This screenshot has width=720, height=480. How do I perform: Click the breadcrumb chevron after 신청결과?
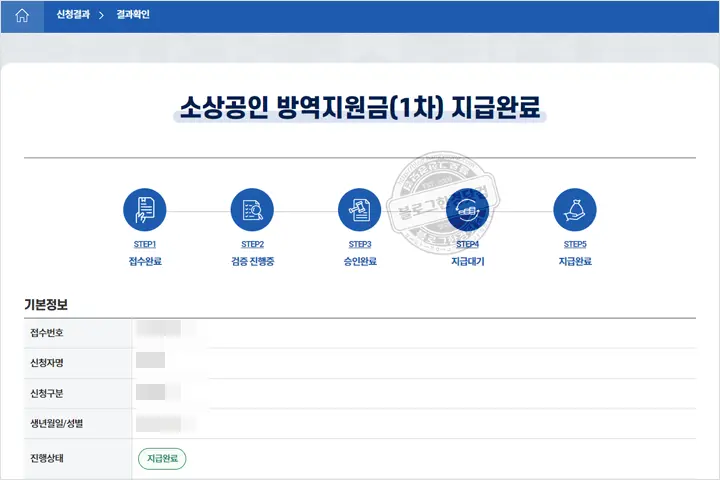click(101, 16)
